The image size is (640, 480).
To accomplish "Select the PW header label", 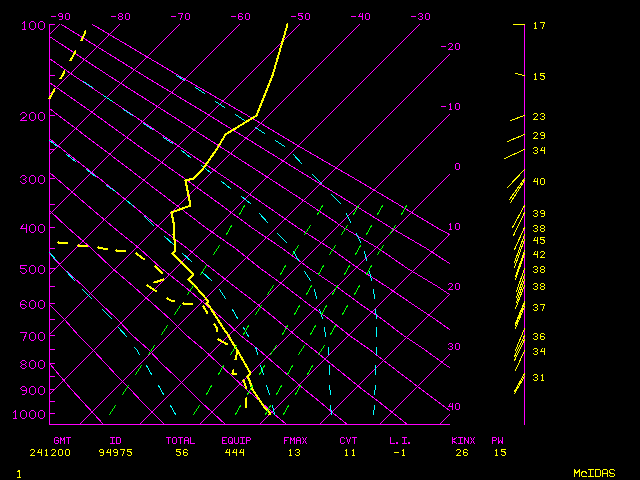I will 498,440.
